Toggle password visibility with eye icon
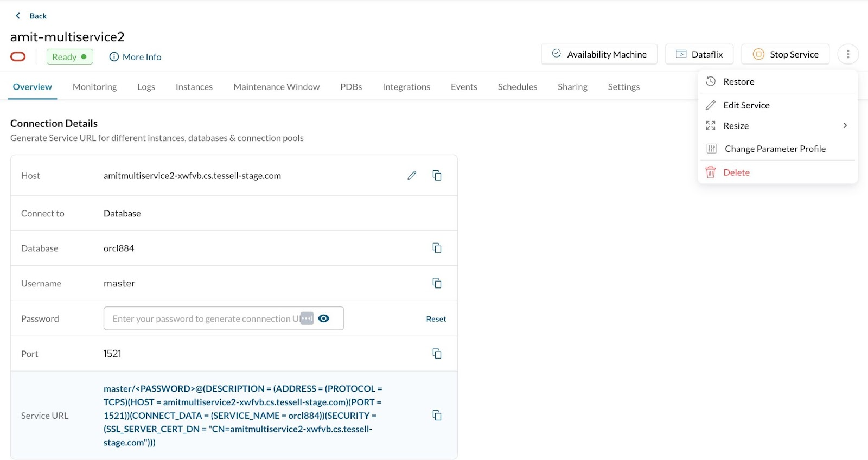The image size is (868, 460). point(324,318)
